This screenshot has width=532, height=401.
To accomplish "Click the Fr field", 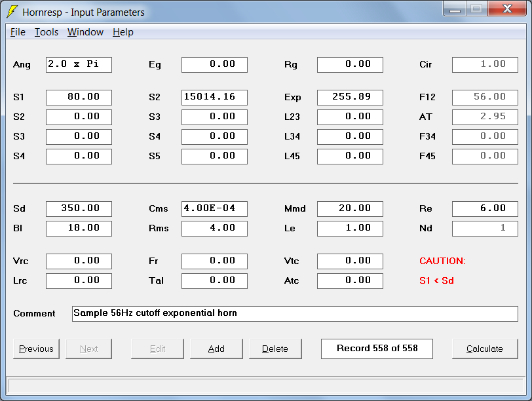I will click(x=214, y=261).
